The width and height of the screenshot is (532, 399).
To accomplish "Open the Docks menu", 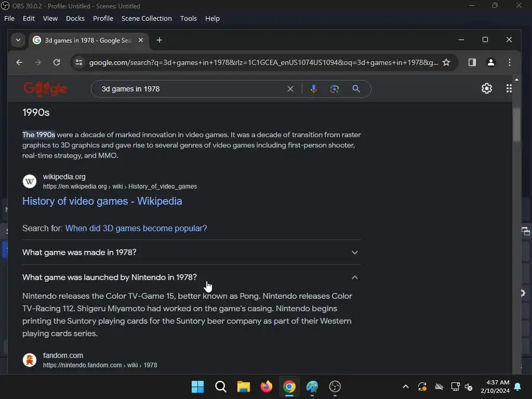I will pyautogui.click(x=75, y=18).
